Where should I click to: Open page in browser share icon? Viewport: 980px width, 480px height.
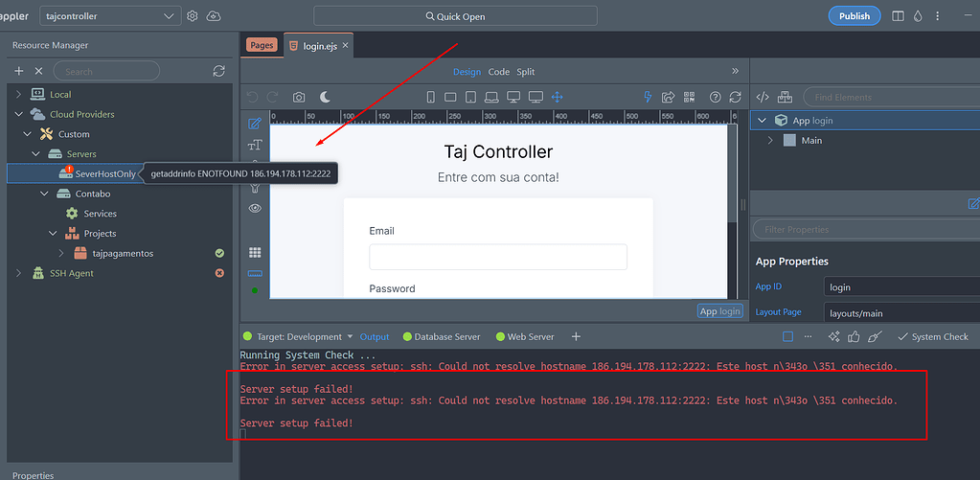click(x=668, y=97)
